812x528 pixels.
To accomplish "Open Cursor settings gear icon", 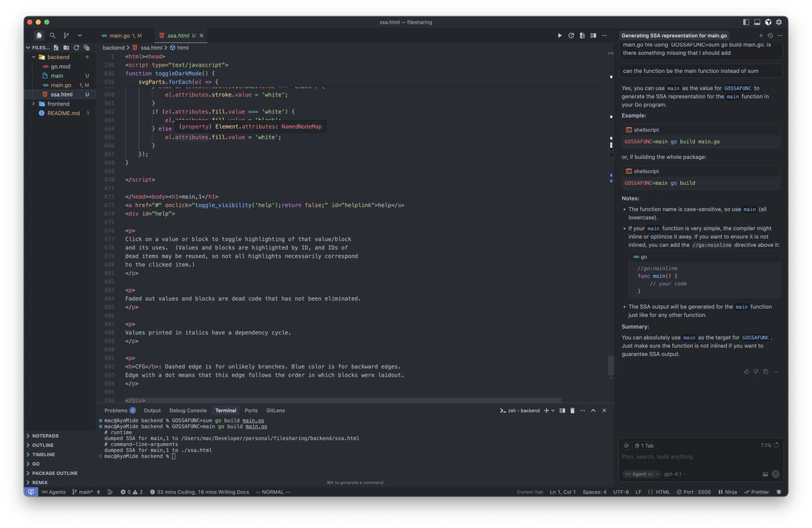I will pyautogui.click(x=780, y=22).
